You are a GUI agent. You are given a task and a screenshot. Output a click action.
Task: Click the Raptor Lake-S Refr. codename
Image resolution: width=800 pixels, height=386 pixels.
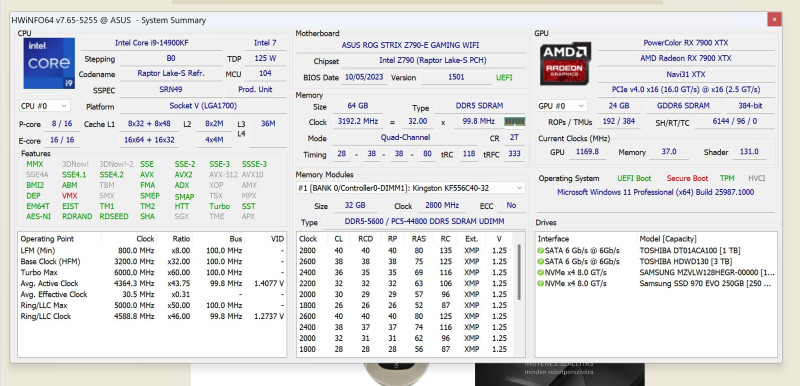pos(171,73)
